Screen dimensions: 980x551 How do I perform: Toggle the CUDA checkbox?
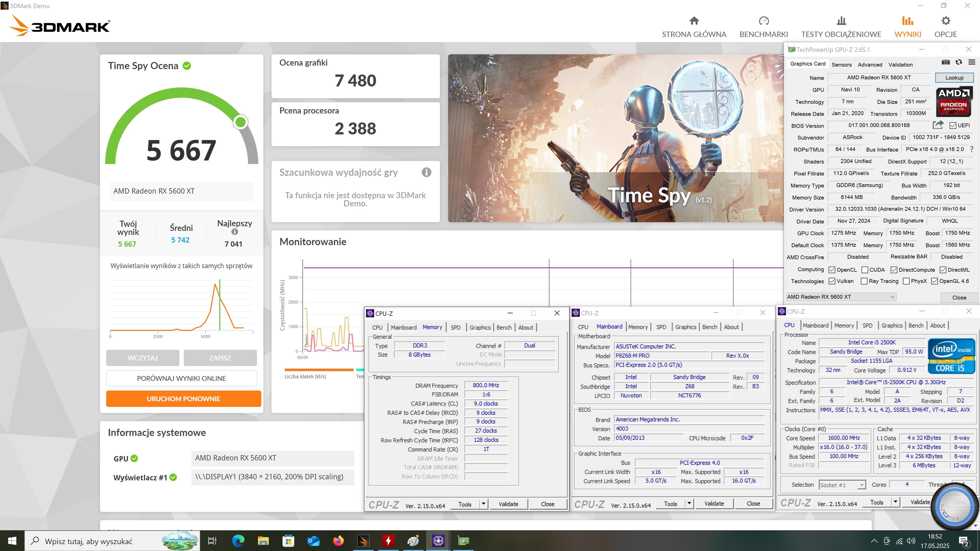[x=865, y=270]
